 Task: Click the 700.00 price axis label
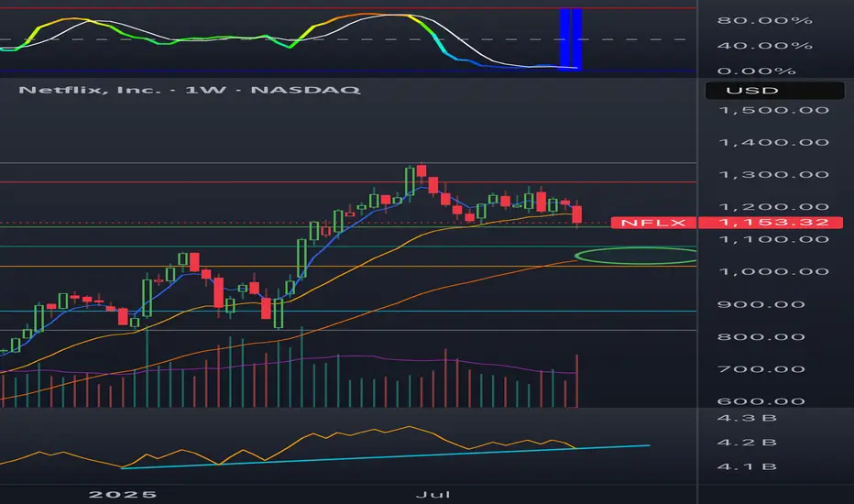[761, 369]
